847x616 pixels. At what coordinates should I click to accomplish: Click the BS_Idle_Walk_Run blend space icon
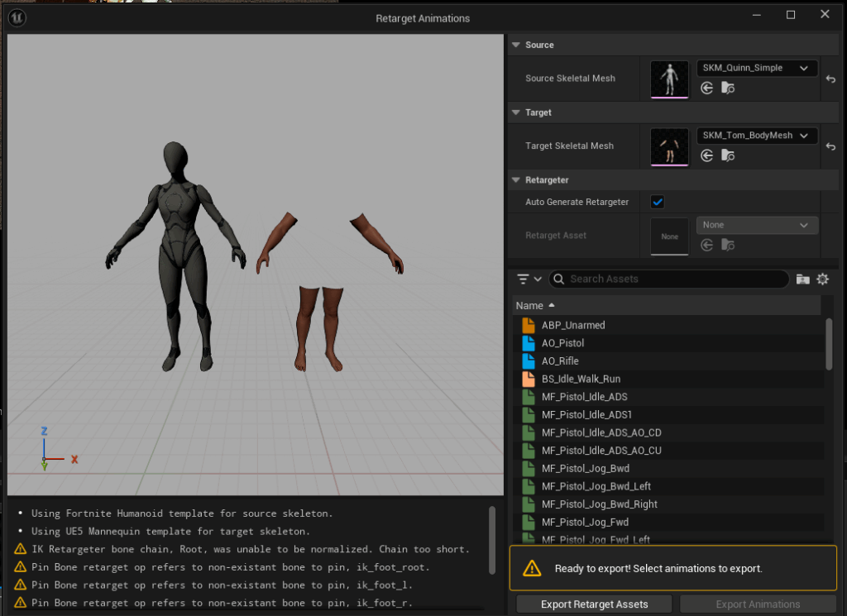pos(529,379)
